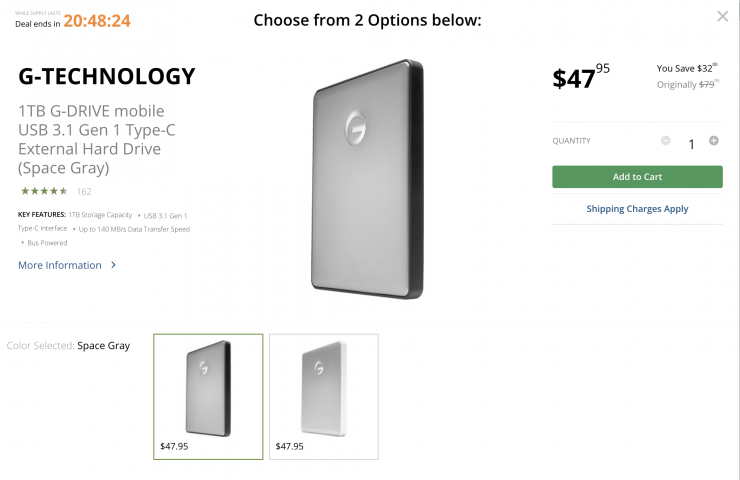Click the quantity number field
This screenshot has height=480, width=740.
tap(690, 144)
